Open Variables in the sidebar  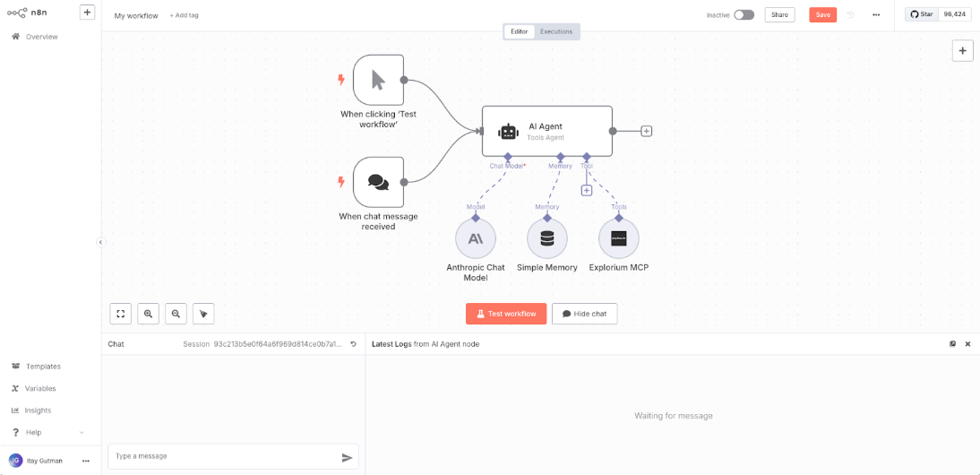click(x=34, y=388)
